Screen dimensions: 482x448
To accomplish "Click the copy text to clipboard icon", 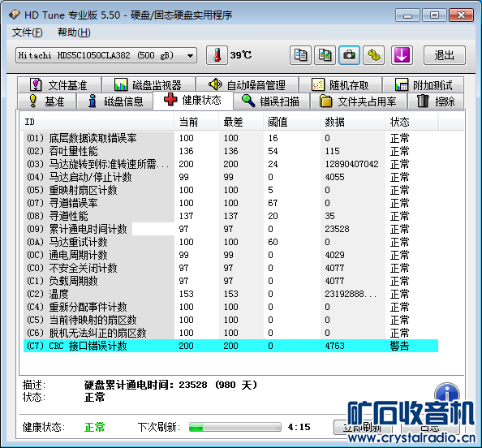I will point(300,55).
